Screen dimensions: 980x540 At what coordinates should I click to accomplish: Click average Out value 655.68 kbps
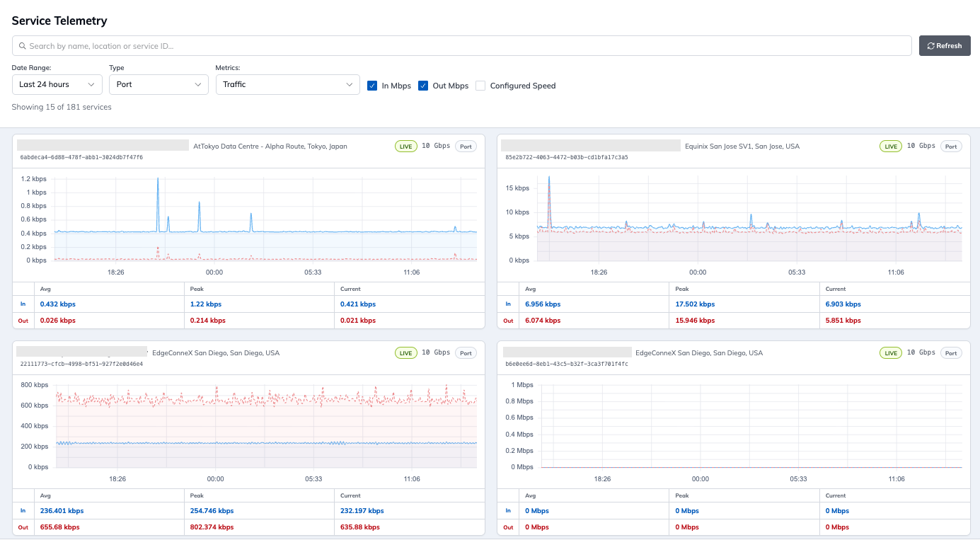click(60, 527)
